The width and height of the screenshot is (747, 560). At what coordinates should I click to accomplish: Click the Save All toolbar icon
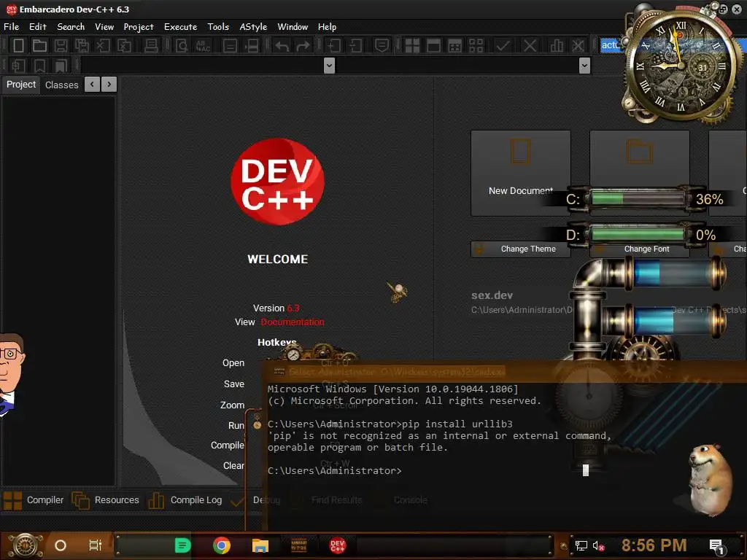coord(82,46)
